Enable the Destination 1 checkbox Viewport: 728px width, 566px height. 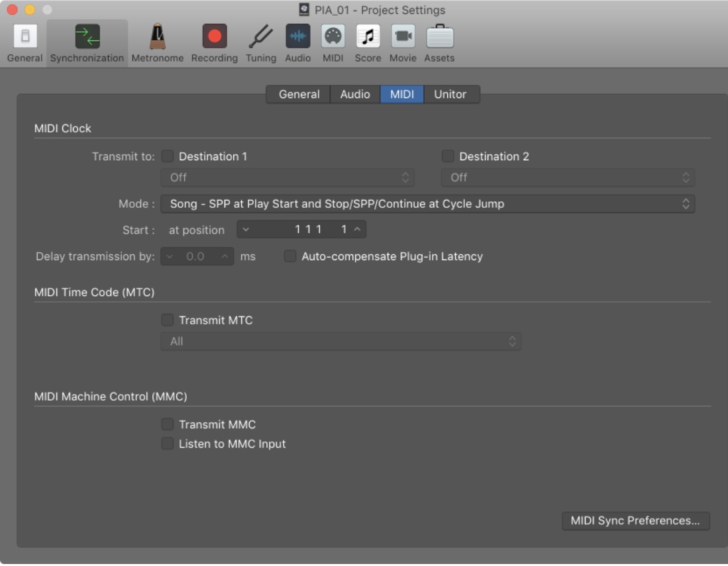tap(167, 156)
